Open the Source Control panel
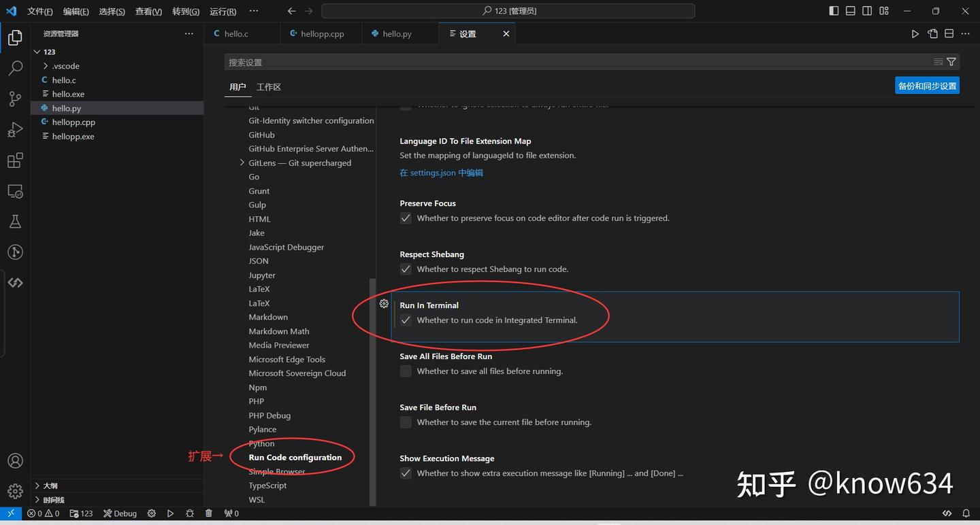 tap(15, 99)
